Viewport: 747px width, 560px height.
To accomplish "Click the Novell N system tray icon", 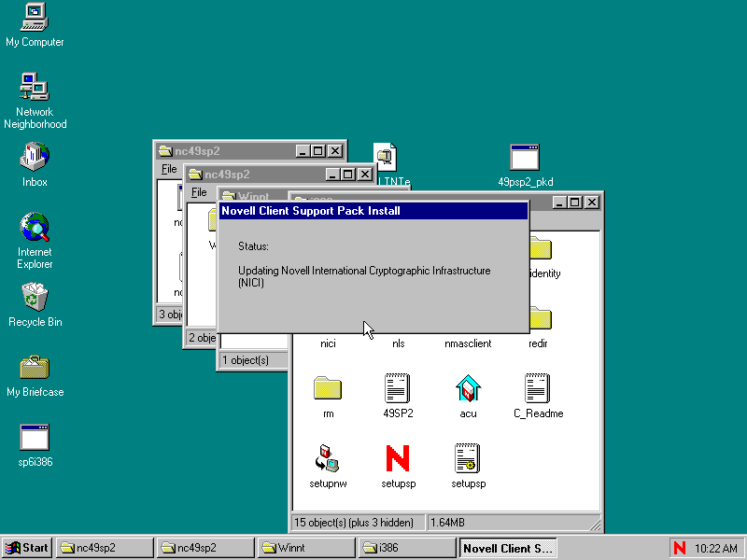I will coord(679,548).
